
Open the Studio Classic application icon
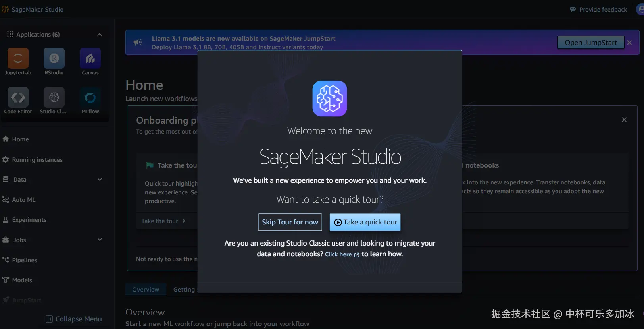(54, 97)
